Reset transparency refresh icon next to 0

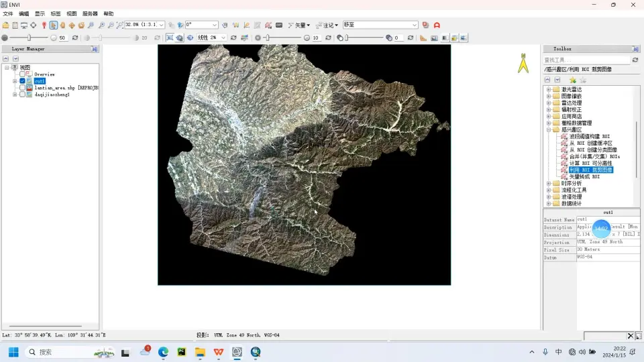click(x=411, y=38)
